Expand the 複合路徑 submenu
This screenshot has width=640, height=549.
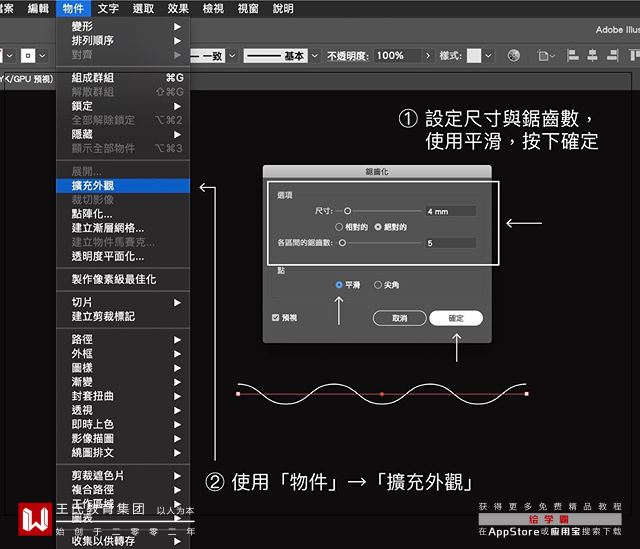click(x=123, y=490)
